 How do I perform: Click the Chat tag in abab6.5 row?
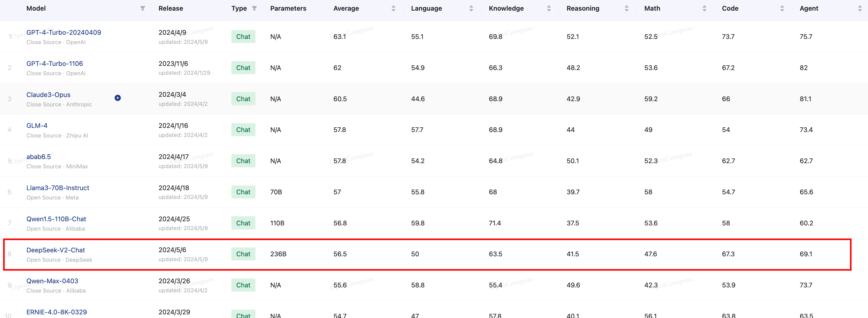click(x=243, y=161)
